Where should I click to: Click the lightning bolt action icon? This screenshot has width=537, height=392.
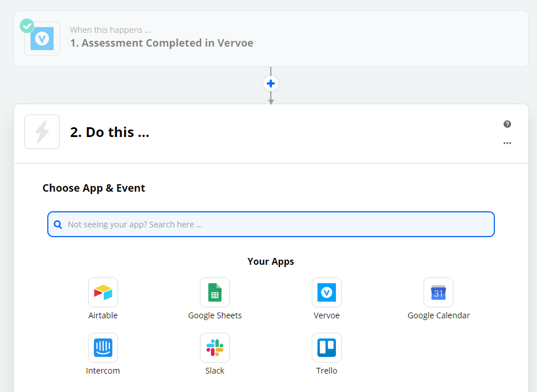point(42,132)
